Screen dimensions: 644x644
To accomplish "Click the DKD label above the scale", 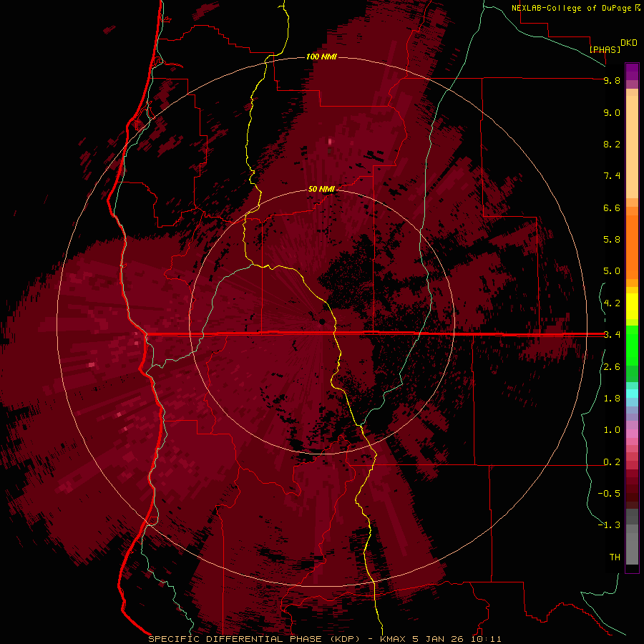I will pyautogui.click(x=628, y=43).
